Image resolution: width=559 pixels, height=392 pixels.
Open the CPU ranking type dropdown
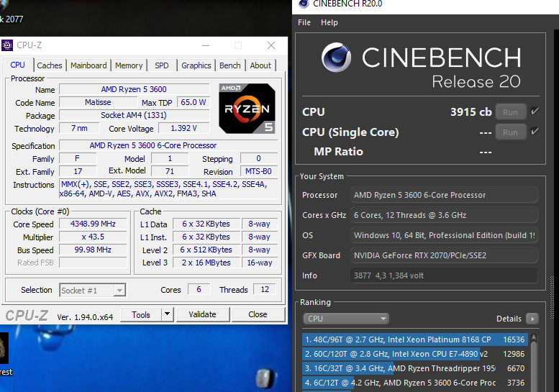tap(346, 319)
